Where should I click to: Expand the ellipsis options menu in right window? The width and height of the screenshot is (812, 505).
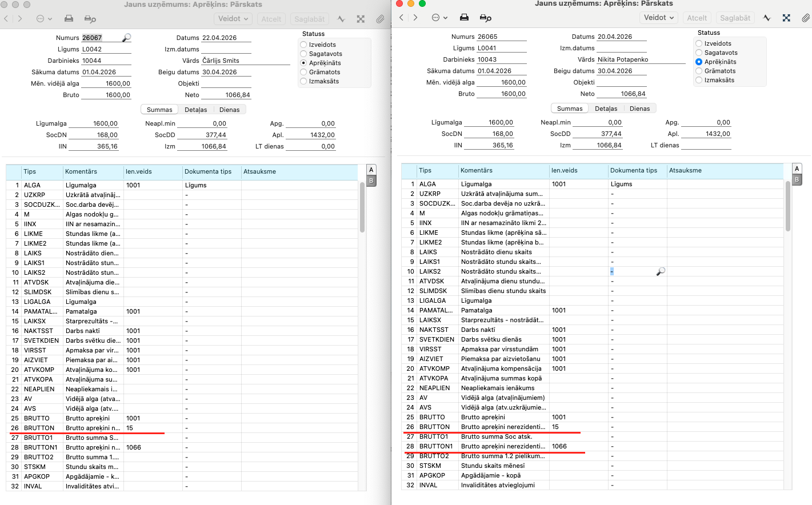click(x=439, y=18)
